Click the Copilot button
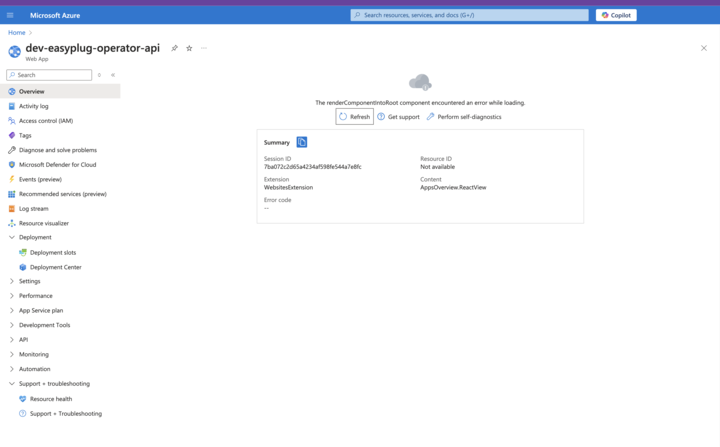Screen dimensions: 720x447 click(x=616, y=15)
